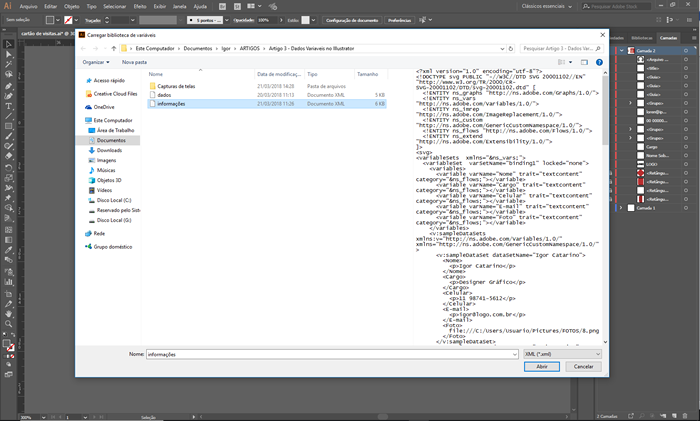Viewport: 700px width, 421px height.
Task: Select the Shaper tool
Action: [x=8, y=146]
